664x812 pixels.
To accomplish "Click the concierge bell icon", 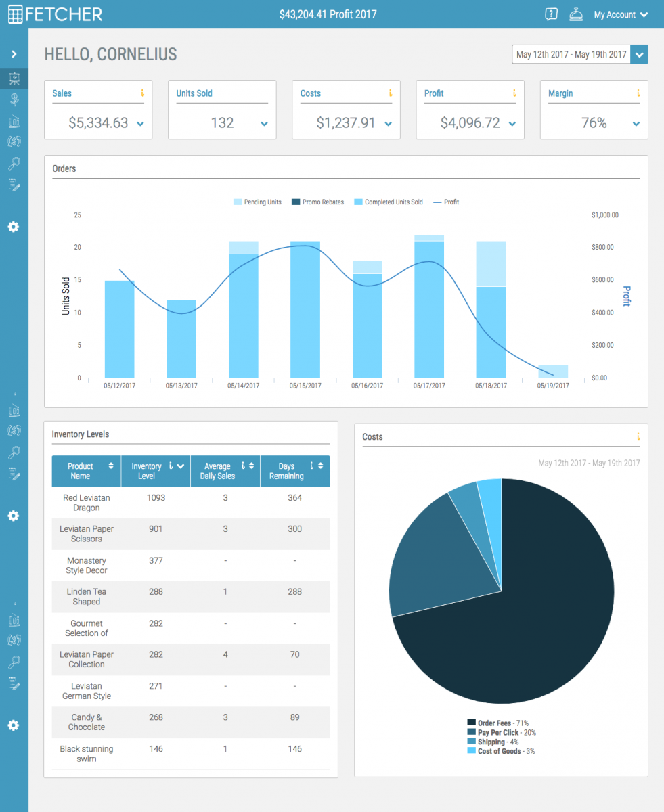I will tap(576, 14).
